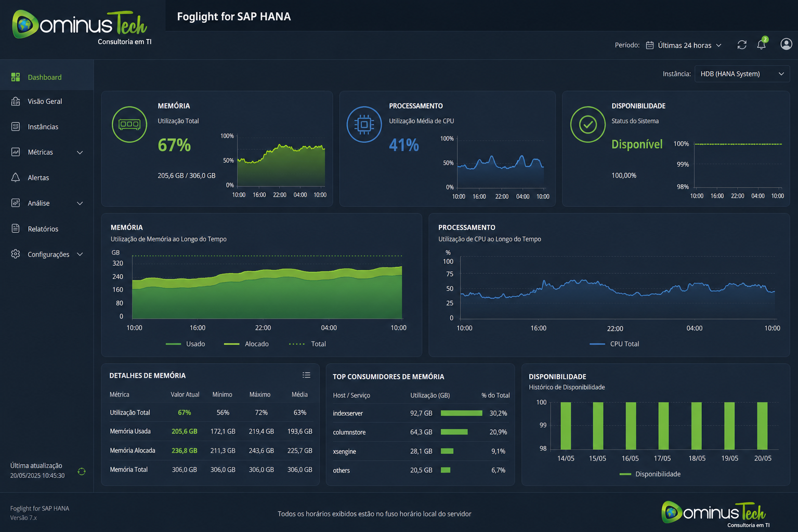The width and height of the screenshot is (798, 532).
Task: Refresh the dashboard with the reload icon
Action: click(742, 45)
